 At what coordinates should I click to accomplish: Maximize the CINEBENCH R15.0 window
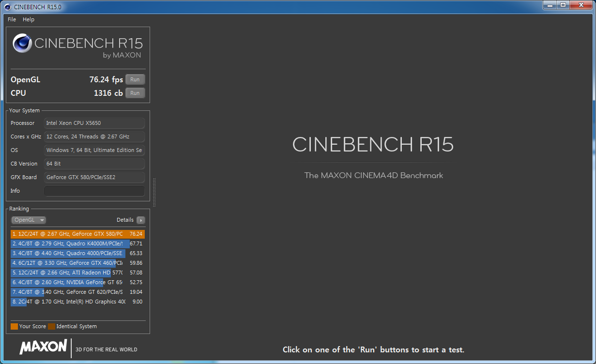click(x=563, y=5)
